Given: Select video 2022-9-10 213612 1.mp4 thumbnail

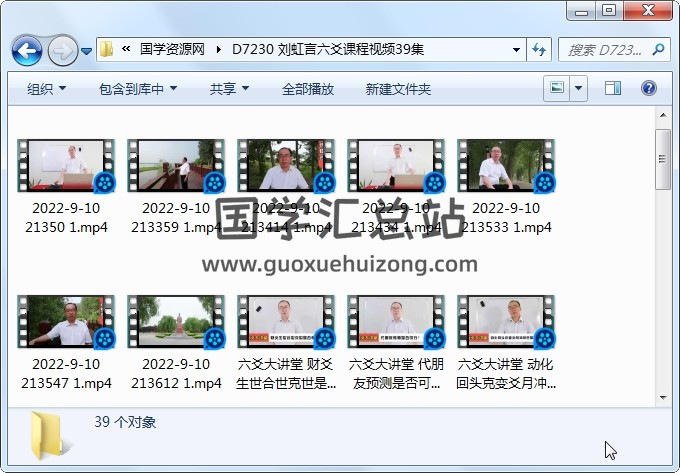Looking at the screenshot, I should coord(176,322).
